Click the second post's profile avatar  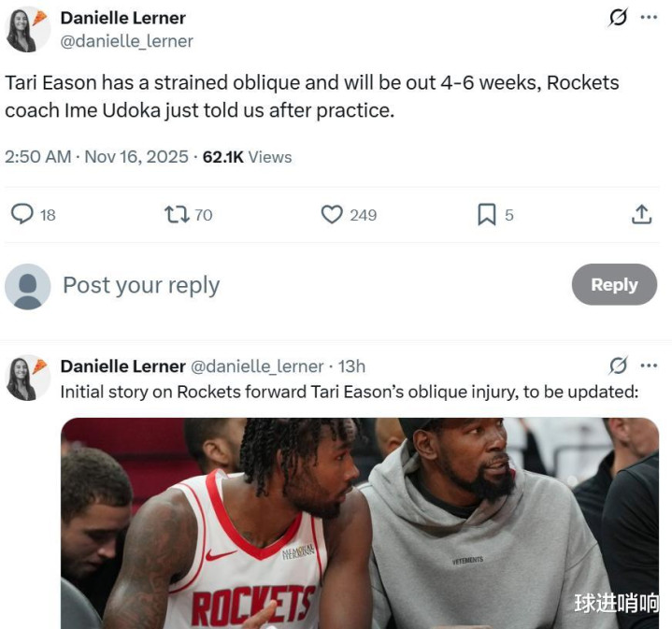point(27,378)
